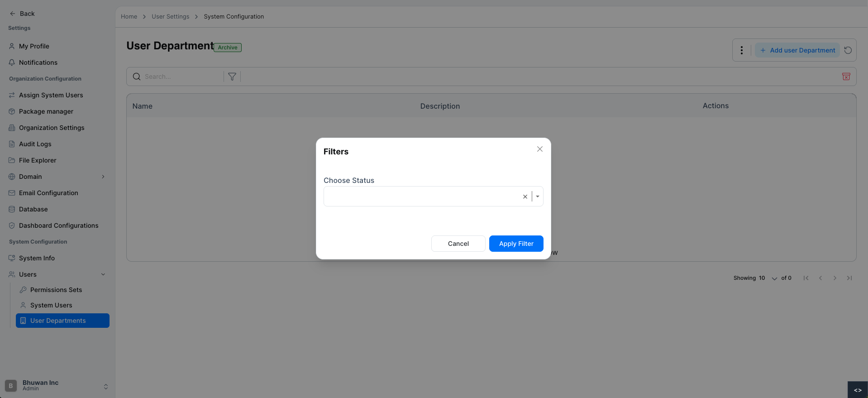The height and width of the screenshot is (398, 868).
Task: Click the Notifications bell icon in sidebar
Action: pyautogui.click(x=11, y=62)
